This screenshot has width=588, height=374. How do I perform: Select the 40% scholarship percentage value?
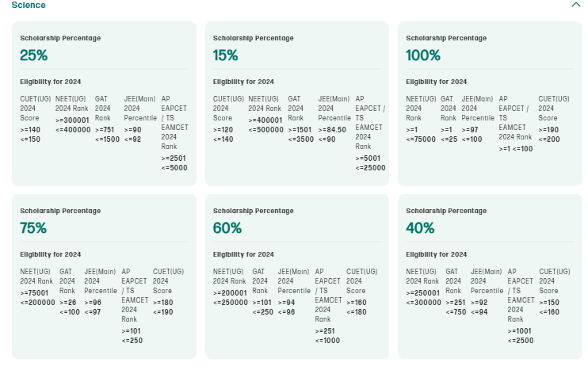point(420,228)
